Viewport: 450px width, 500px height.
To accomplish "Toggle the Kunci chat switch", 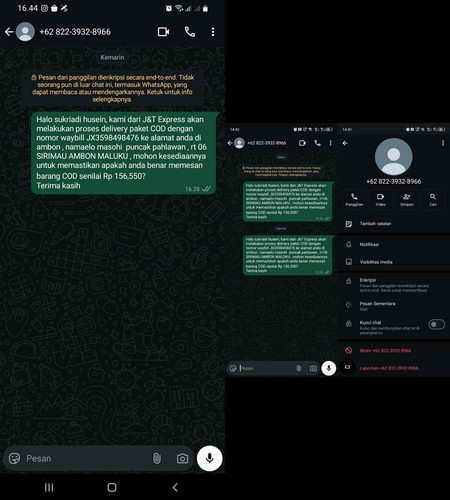I will [437, 324].
